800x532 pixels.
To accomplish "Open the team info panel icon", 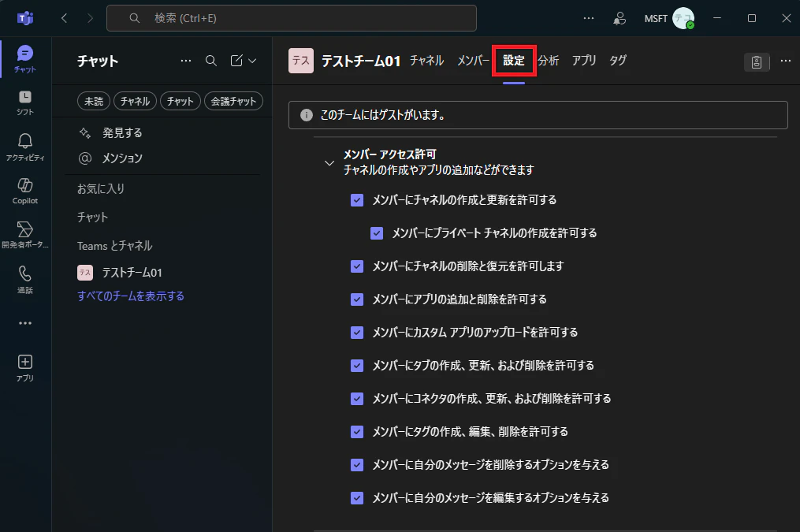I will [x=757, y=62].
